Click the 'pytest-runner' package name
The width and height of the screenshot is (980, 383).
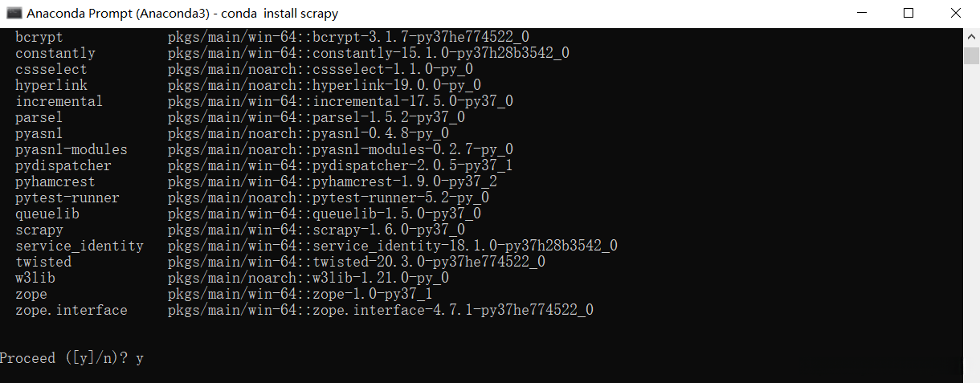[67, 198]
